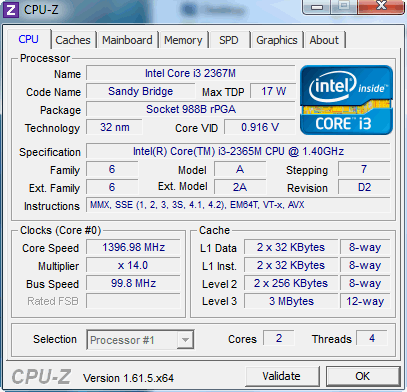The image size is (407, 392).
Task: Click the L1 Data associativity 8-way
Action: (365, 247)
